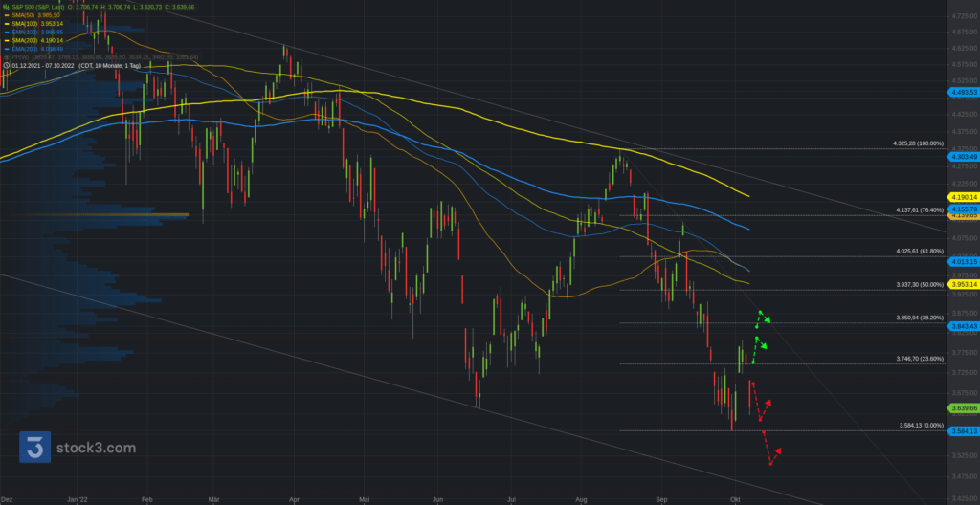Click the orange volume profile point-of-control line
The image size is (980, 505).
(95, 215)
